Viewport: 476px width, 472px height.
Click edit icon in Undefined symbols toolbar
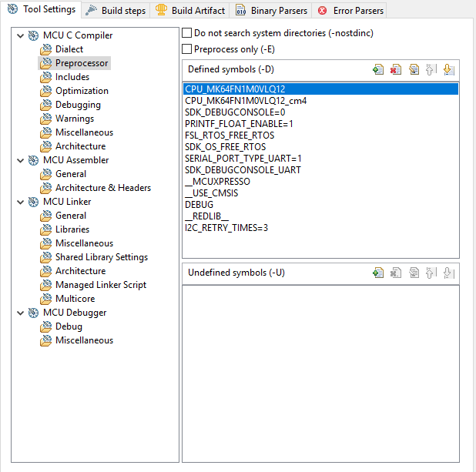coord(414,273)
